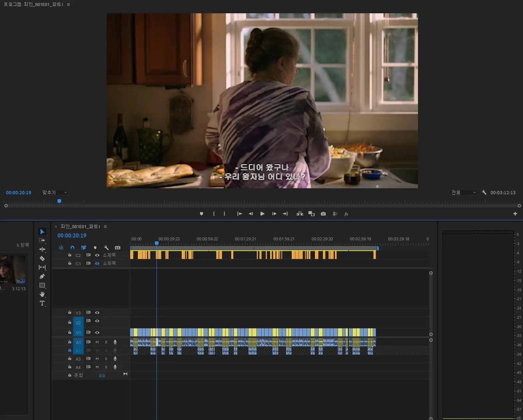The height and width of the screenshot is (420, 523).
Task: Select the Pen tool
Action: tap(42, 276)
